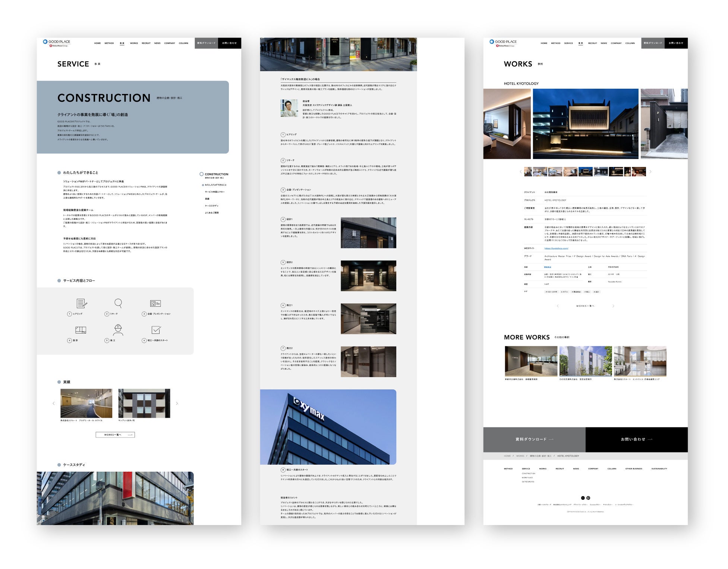This screenshot has width=728, height=569.
Task: Click the magnifying glass research step icon
Action: (x=118, y=303)
